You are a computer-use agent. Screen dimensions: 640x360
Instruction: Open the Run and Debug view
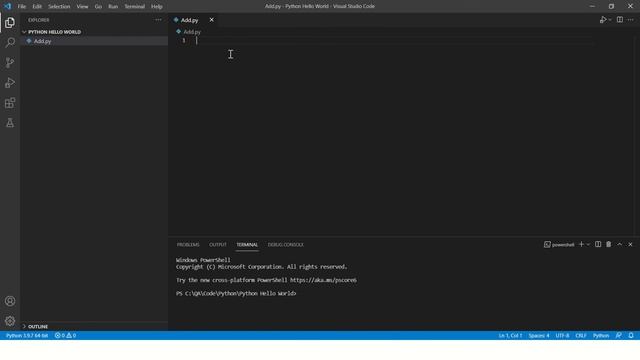[10, 82]
